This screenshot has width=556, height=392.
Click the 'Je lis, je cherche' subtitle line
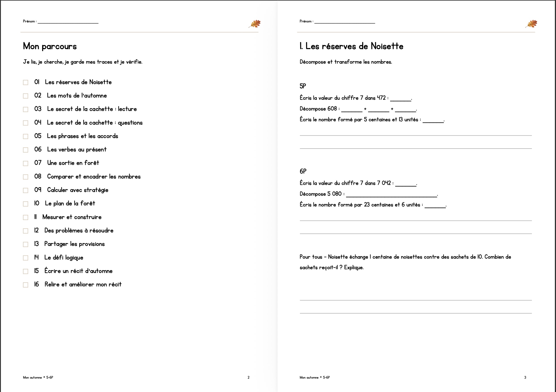(83, 62)
